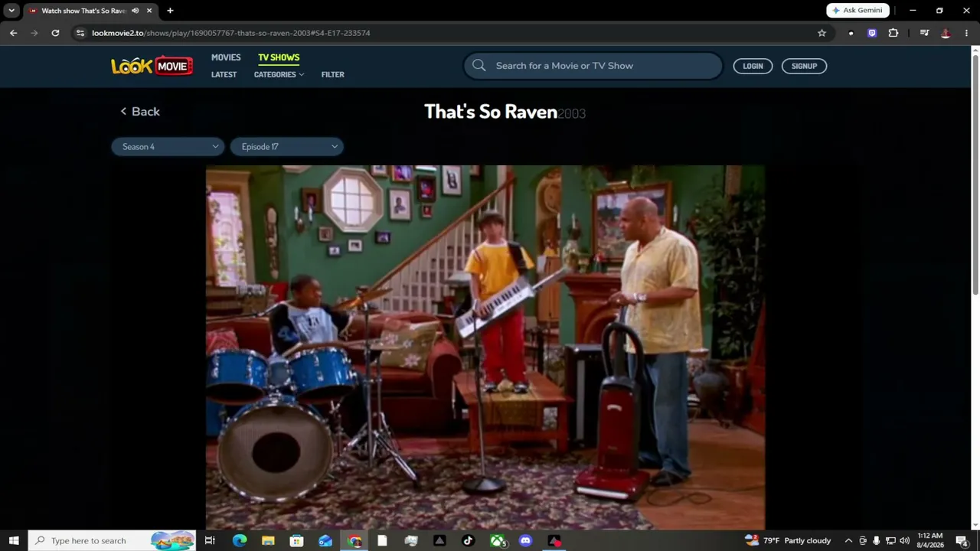This screenshot has height=551, width=980.
Task: Mute the tab using its speaker icon
Action: click(136, 11)
